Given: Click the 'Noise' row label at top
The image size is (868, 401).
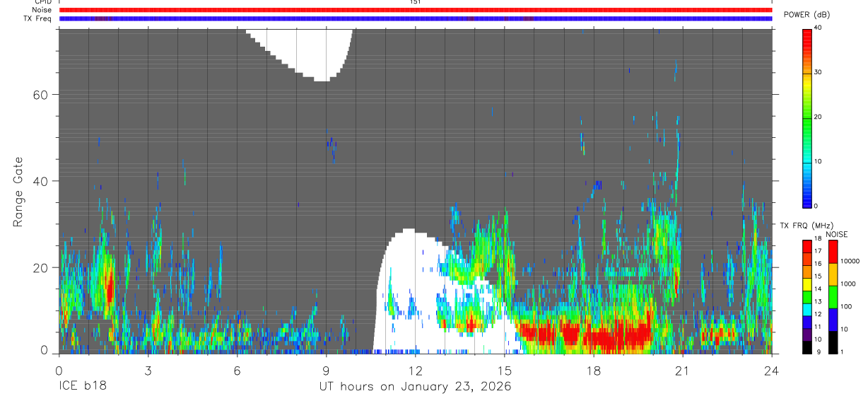Looking at the screenshot, I should tap(42, 10).
